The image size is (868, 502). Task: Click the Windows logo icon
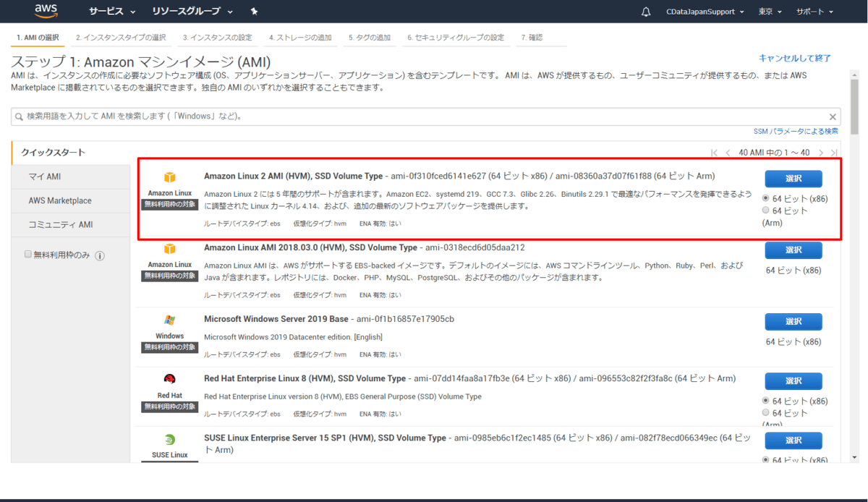[x=170, y=320]
